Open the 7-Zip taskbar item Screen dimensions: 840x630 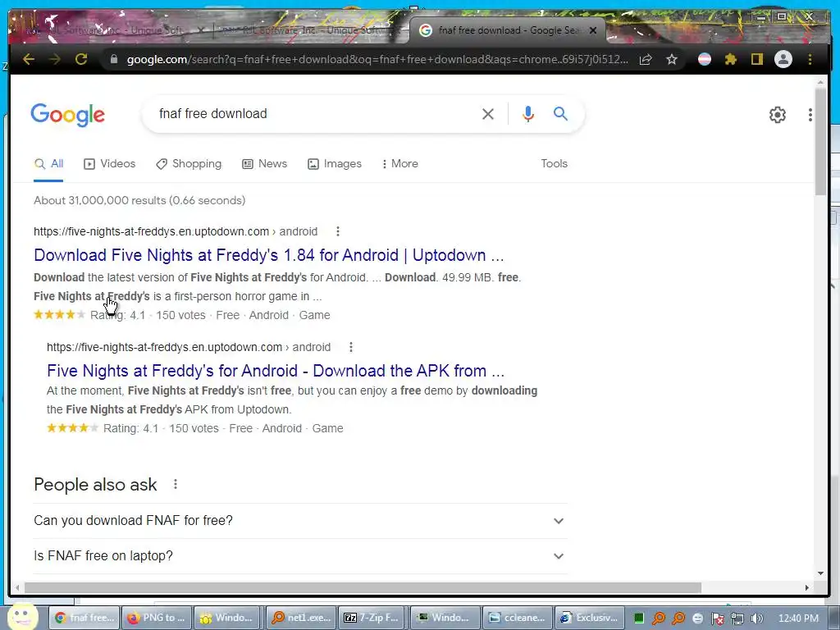click(x=371, y=619)
